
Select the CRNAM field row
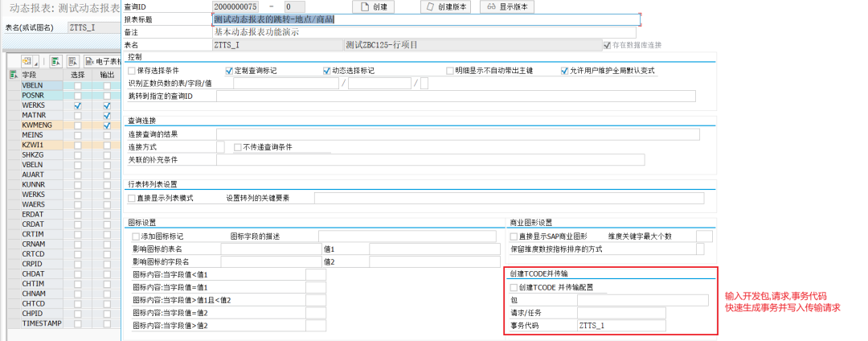(42, 244)
